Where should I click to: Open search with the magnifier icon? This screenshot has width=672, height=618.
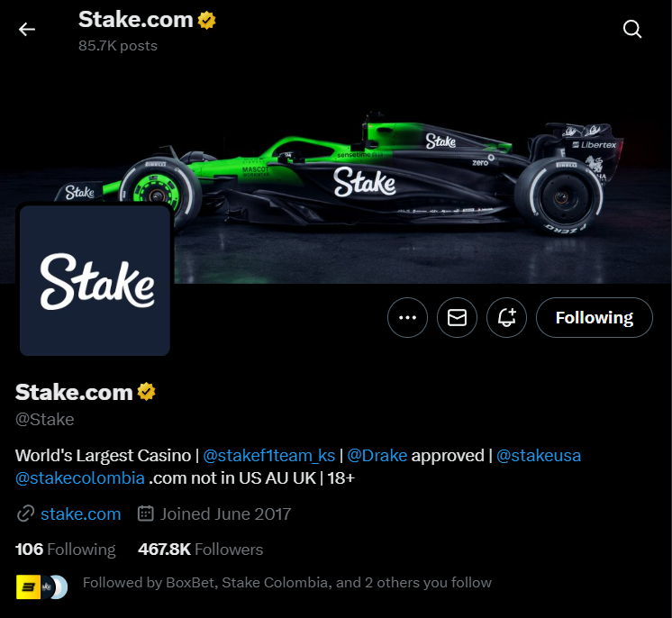click(632, 29)
